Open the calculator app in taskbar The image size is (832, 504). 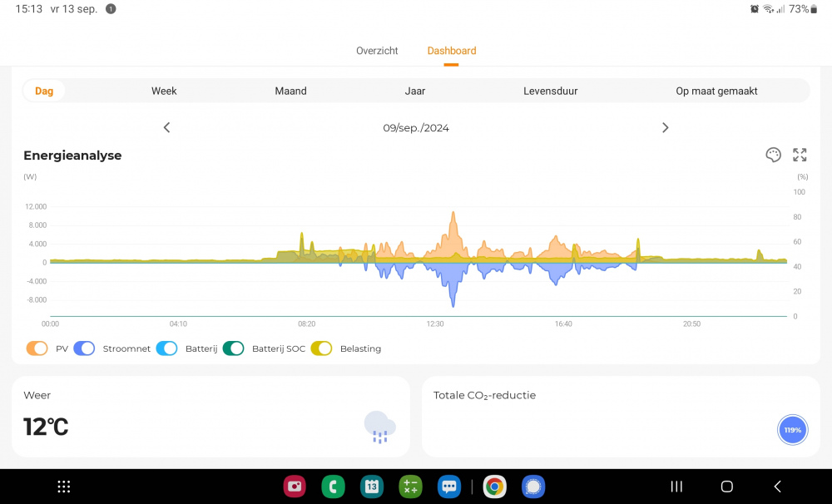click(410, 487)
